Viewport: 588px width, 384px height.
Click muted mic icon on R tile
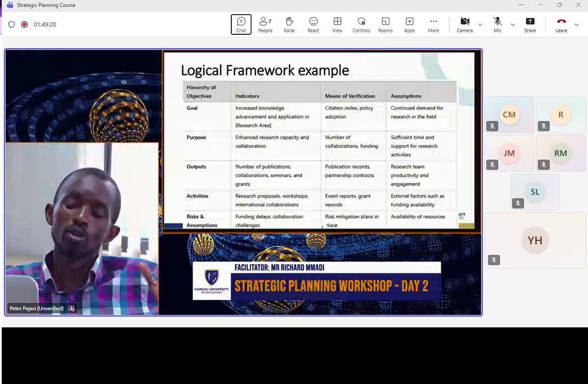click(x=544, y=126)
